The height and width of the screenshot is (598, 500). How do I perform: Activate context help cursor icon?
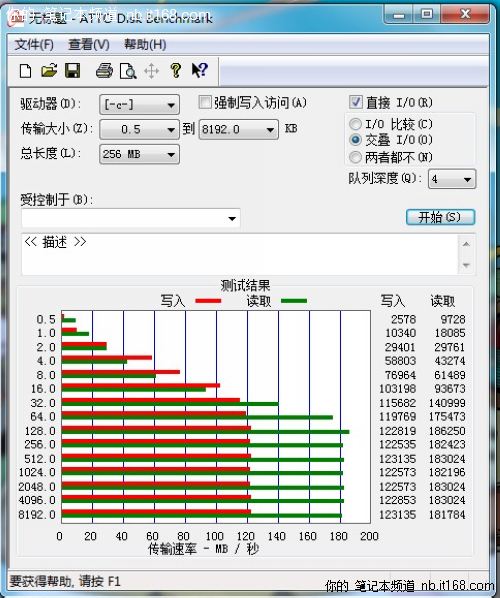pos(199,71)
